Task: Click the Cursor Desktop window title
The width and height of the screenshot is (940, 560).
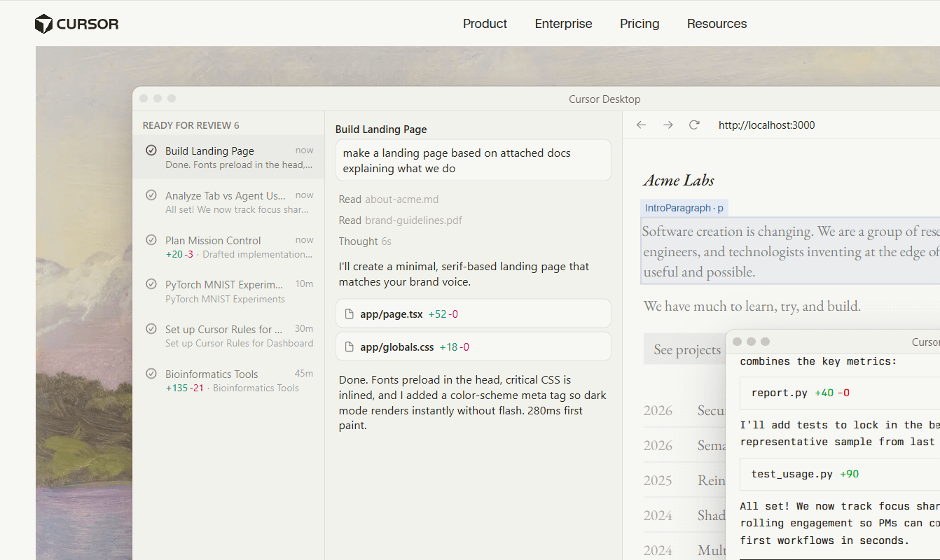Action: click(x=604, y=99)
